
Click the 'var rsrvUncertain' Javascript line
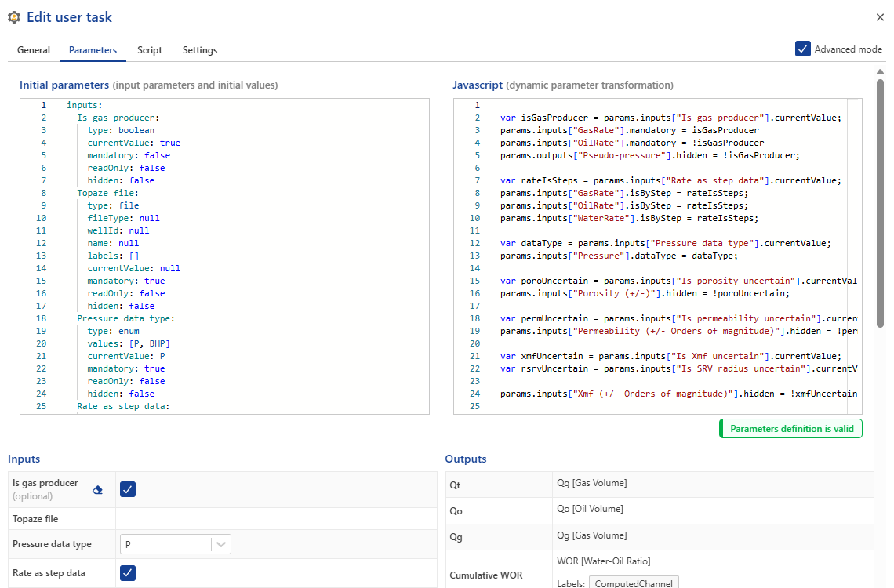(x=678, y=368)
